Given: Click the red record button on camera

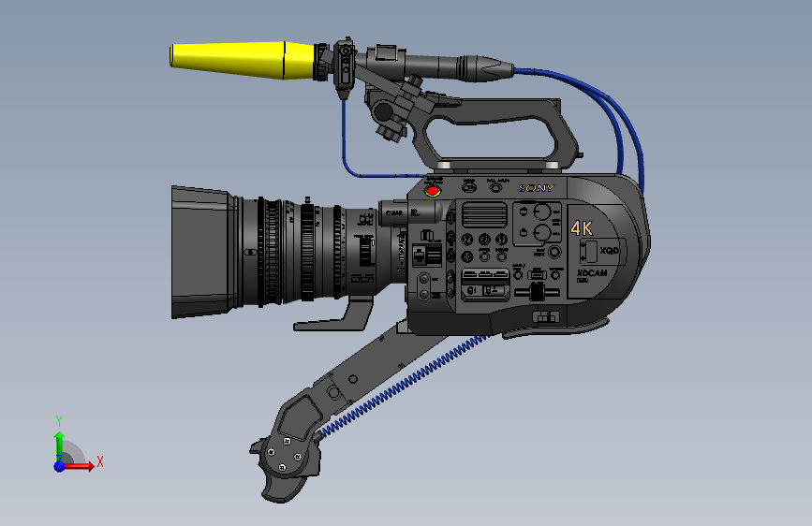Looking at the screenshot, I should coord(433,191).
